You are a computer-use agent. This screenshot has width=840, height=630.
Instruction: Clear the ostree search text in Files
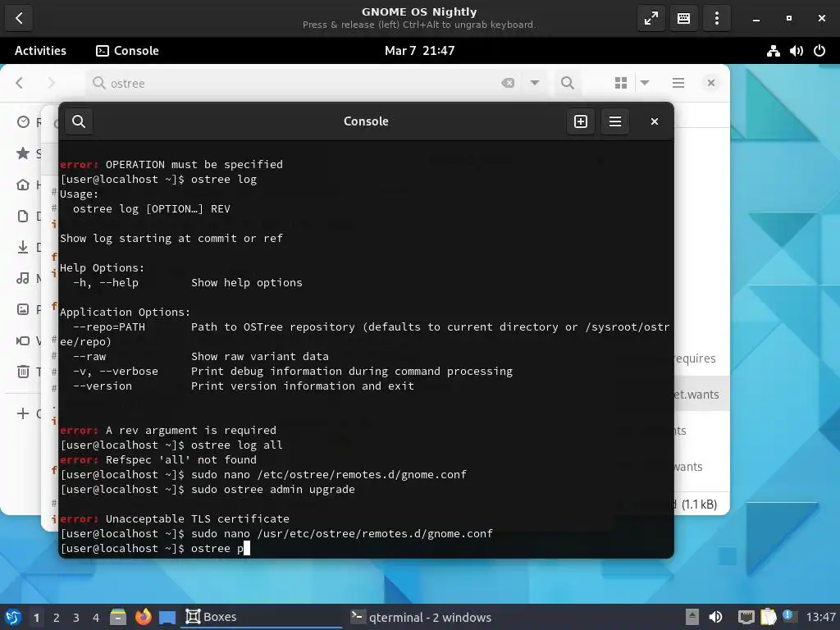[x=508, y=83]
